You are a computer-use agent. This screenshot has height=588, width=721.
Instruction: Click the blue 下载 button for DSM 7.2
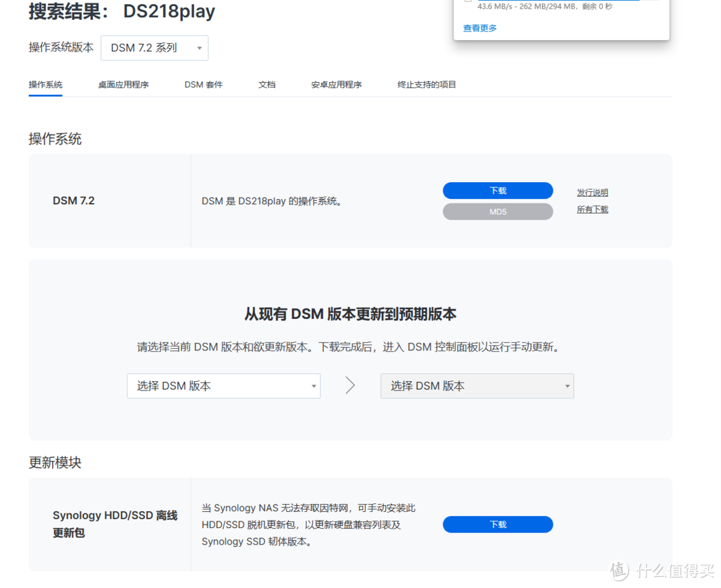(497, 190)
